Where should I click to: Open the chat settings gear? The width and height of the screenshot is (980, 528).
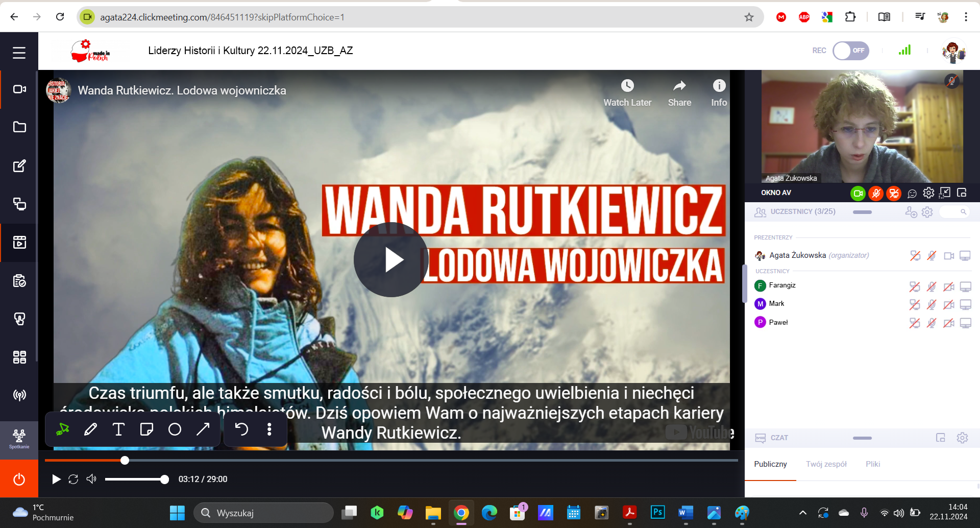[962, 438]
